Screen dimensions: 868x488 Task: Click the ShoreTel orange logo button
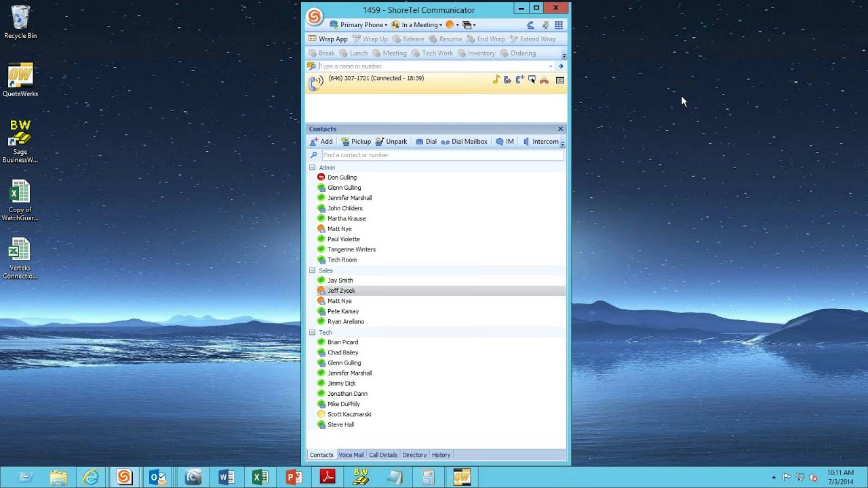(x=314, y=17)
